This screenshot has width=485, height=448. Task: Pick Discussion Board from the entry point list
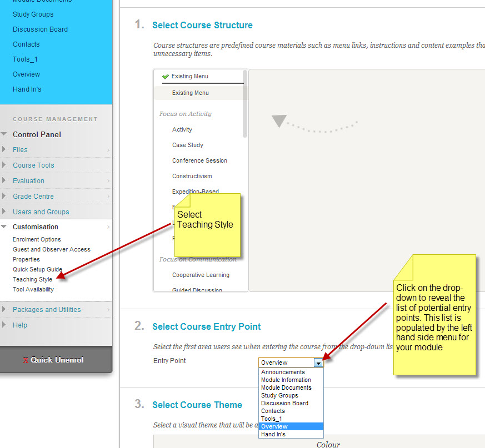point(284,404)
